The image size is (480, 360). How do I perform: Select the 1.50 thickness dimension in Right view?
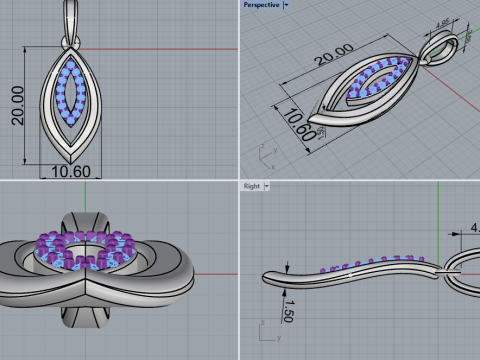coord(289,311)
